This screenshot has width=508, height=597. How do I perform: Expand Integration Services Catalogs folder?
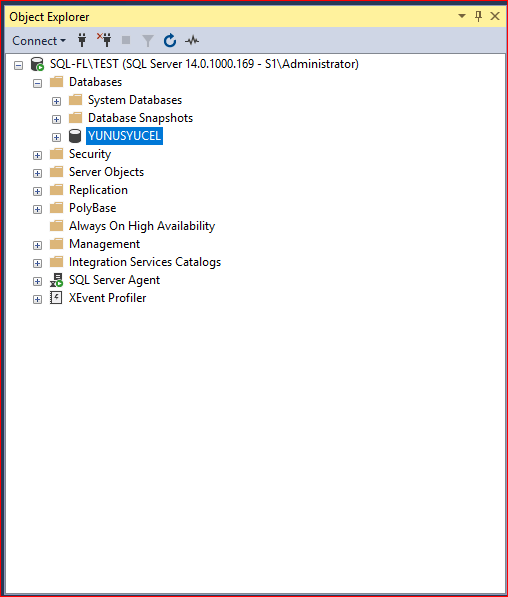[37, 263]
